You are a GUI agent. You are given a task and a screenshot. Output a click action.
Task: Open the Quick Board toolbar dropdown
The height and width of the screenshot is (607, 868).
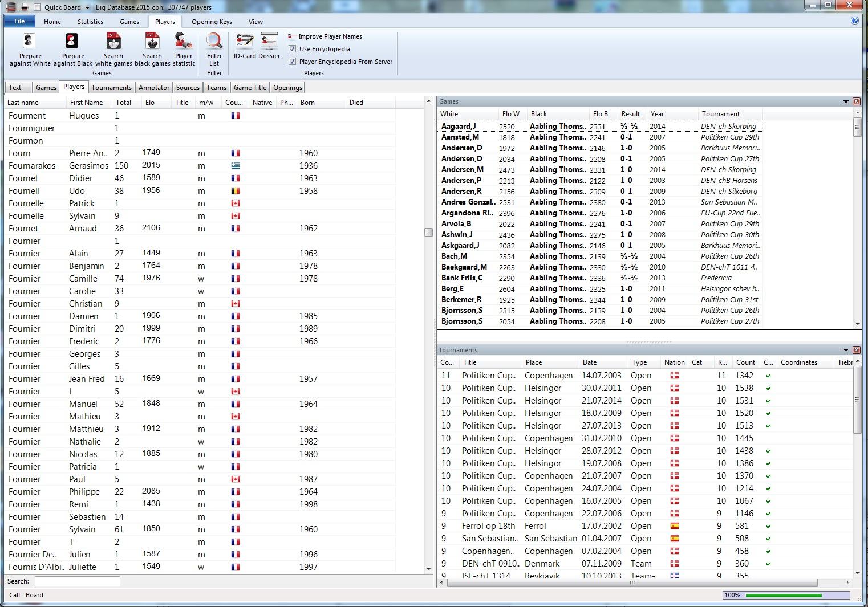pyautogui.click(x=87, y=7)
